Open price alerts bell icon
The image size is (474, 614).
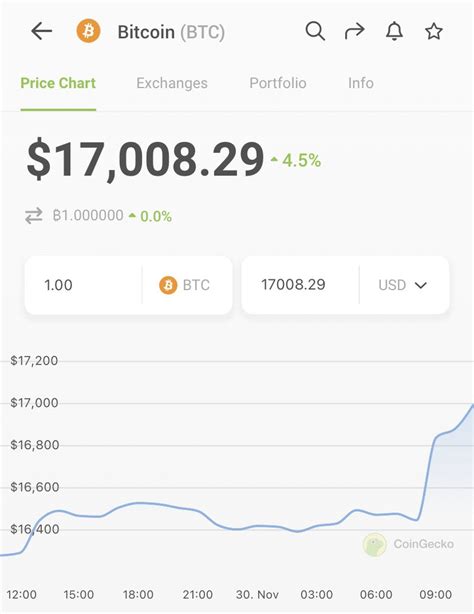coord(394,31)
